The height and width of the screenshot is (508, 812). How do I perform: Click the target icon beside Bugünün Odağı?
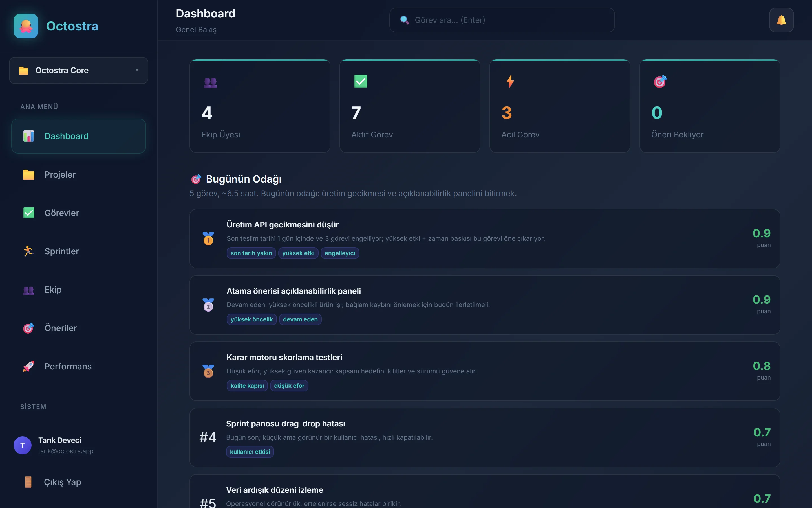[x=196, y=179]
